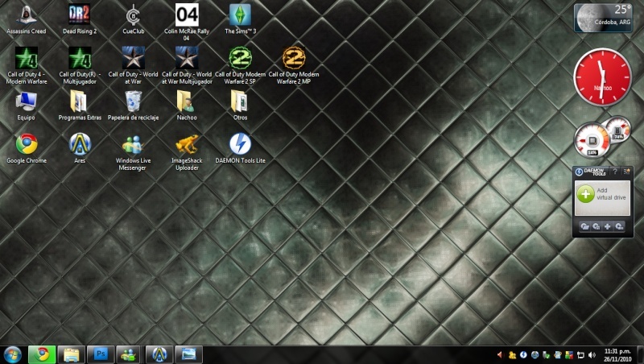Click the Modern Warfare 2 MP icon

[294, 65]
